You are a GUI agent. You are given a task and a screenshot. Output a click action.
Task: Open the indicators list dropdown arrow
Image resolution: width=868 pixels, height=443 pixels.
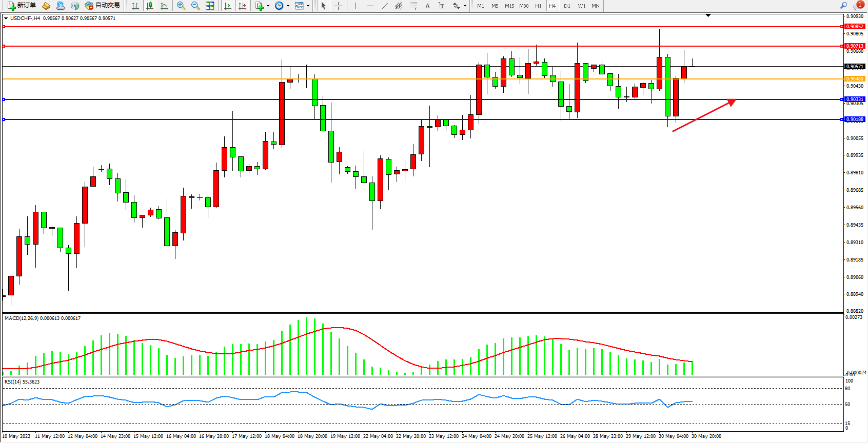268,6
